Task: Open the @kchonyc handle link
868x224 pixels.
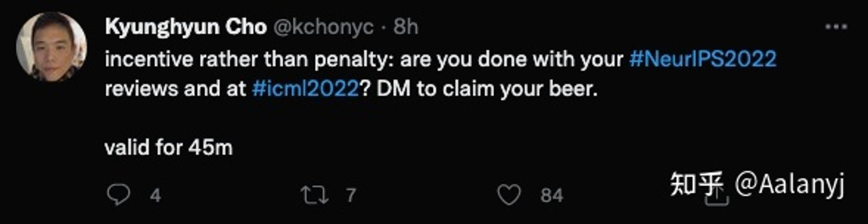Action: (x=323, y=27)
